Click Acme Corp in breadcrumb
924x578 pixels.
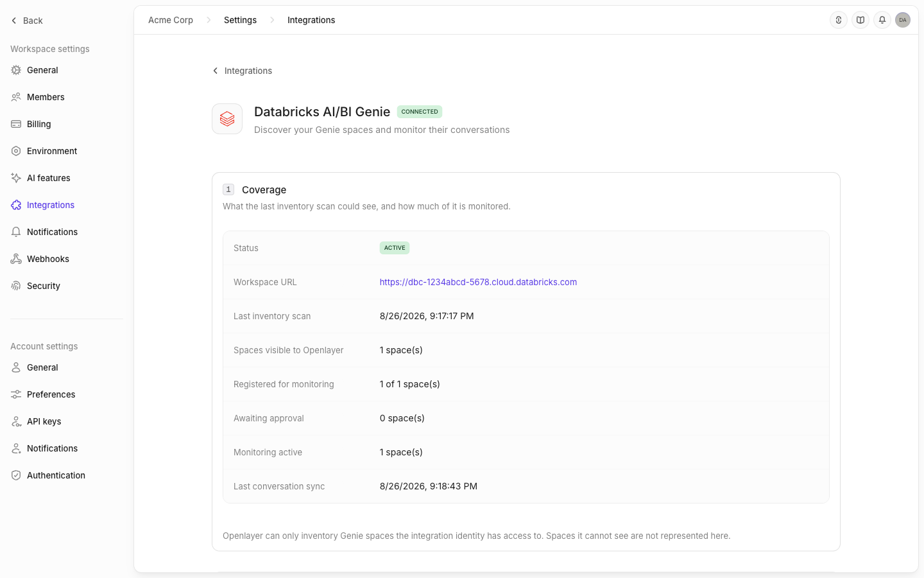171,20
